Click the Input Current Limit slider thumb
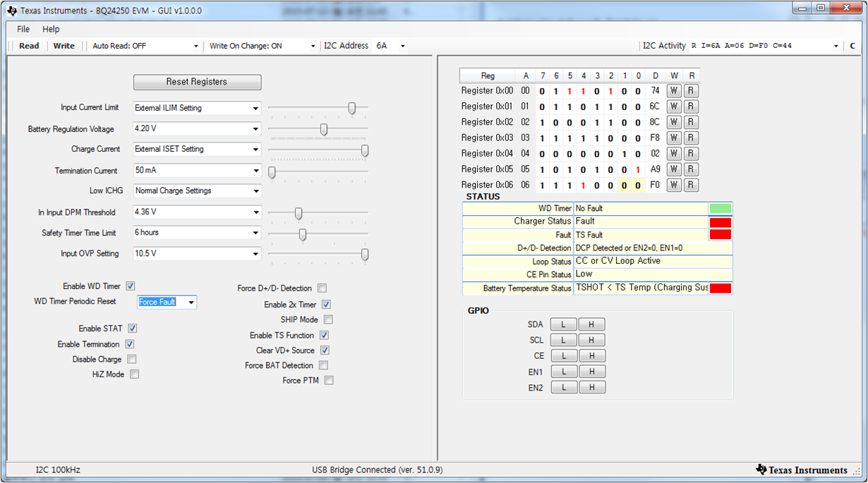The height and width of the screenshot is (483, 868). tap(351, 108)
